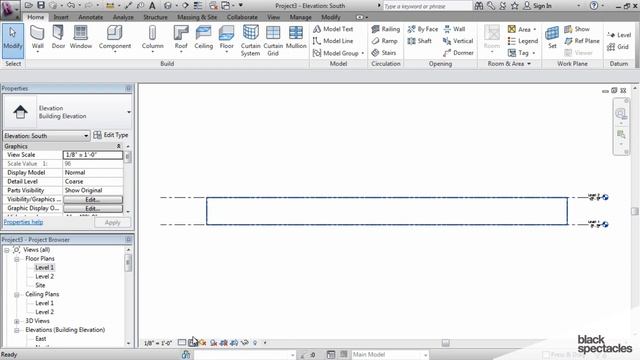Select the Window tool
The width and height of the screenshot is (640, 360).
tap(80, 38)
